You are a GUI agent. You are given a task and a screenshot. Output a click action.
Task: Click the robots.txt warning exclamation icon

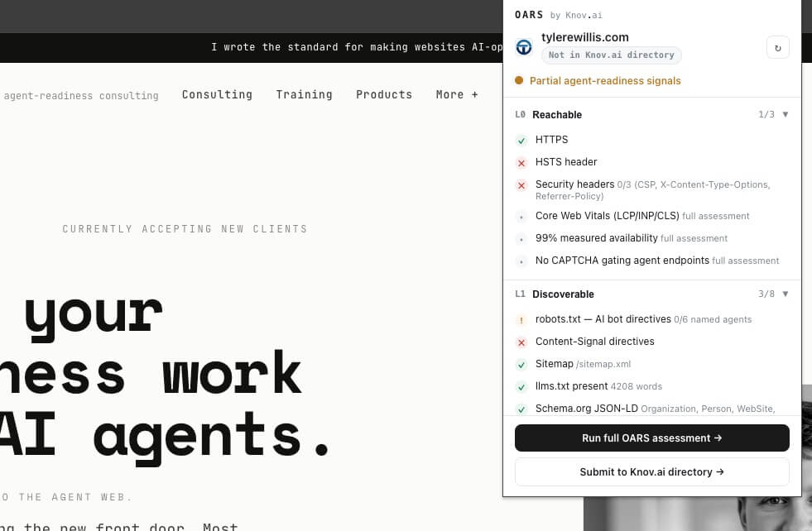click(521, 320)
